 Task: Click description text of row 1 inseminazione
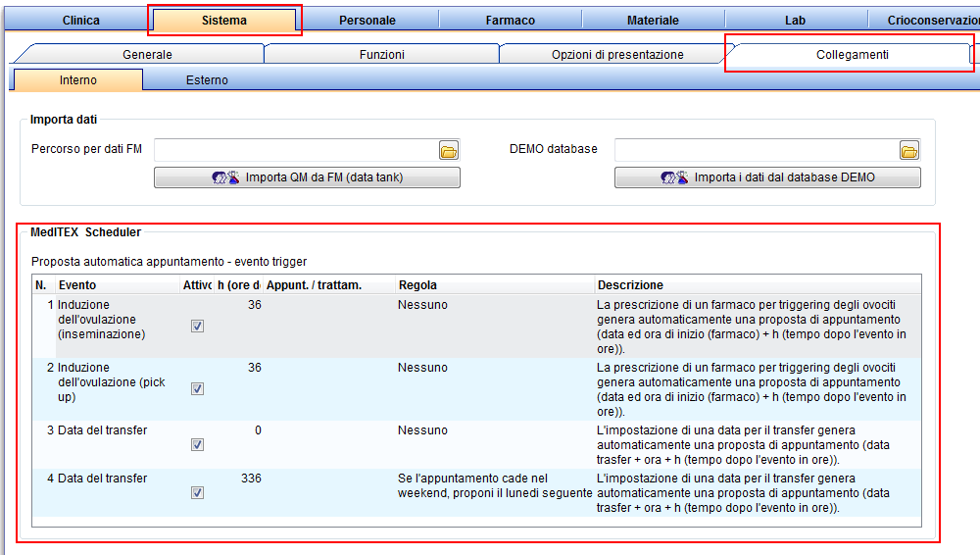pyautogui.click(x=752, y=327)
